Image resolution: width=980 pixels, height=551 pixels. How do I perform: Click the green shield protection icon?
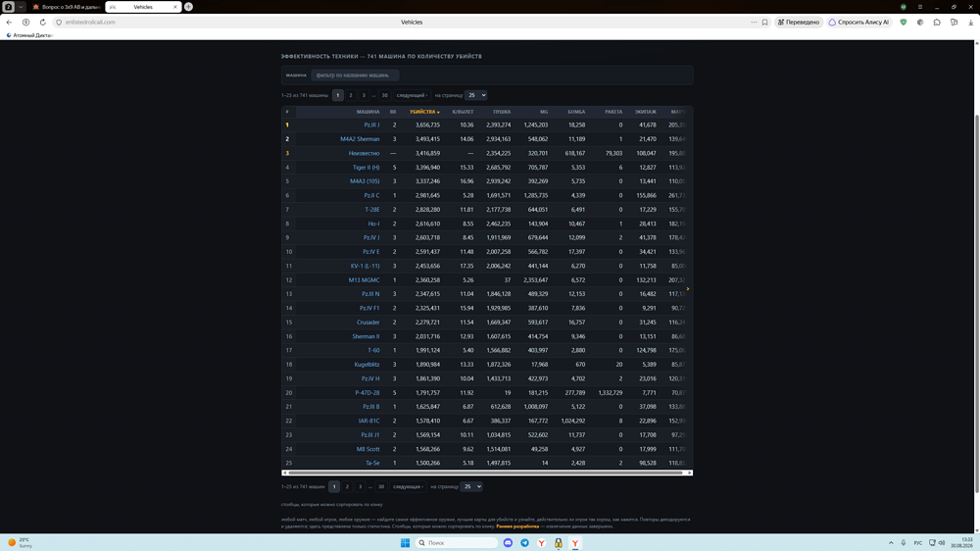(904, 22)
